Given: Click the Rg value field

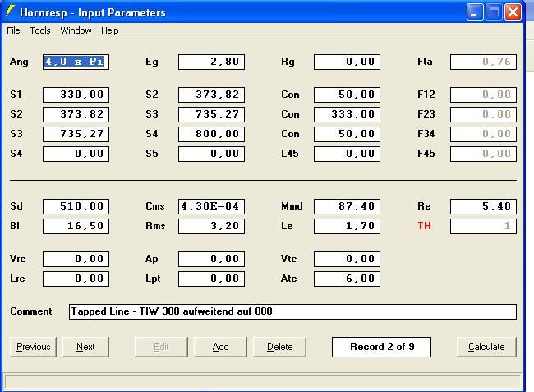Looking at the screenshot, I should (x=347, y=62).
